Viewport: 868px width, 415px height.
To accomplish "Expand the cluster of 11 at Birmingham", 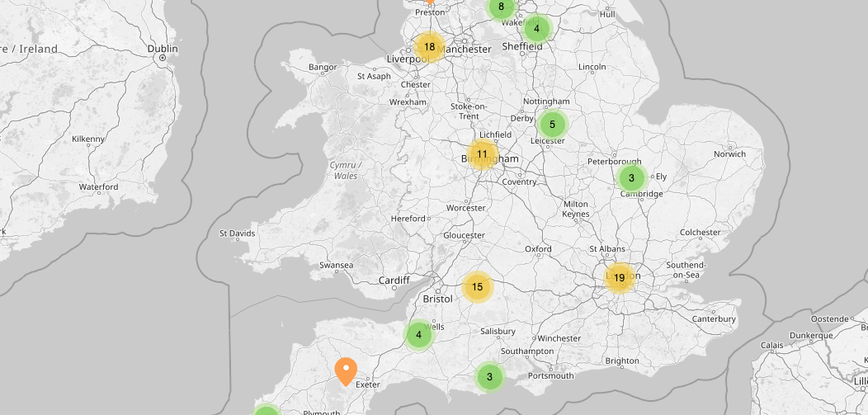I will pyautogui.click(x=483, y=154).
